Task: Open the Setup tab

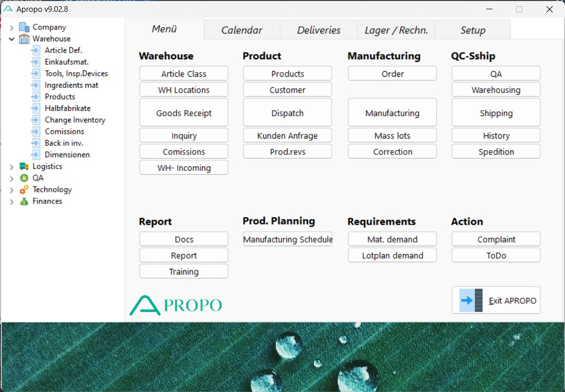Action: 472,30
